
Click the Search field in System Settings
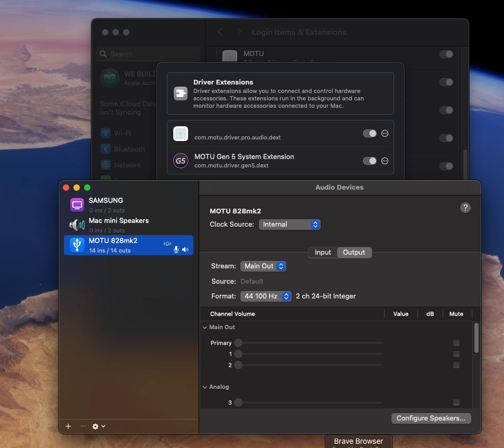[148, 54]
